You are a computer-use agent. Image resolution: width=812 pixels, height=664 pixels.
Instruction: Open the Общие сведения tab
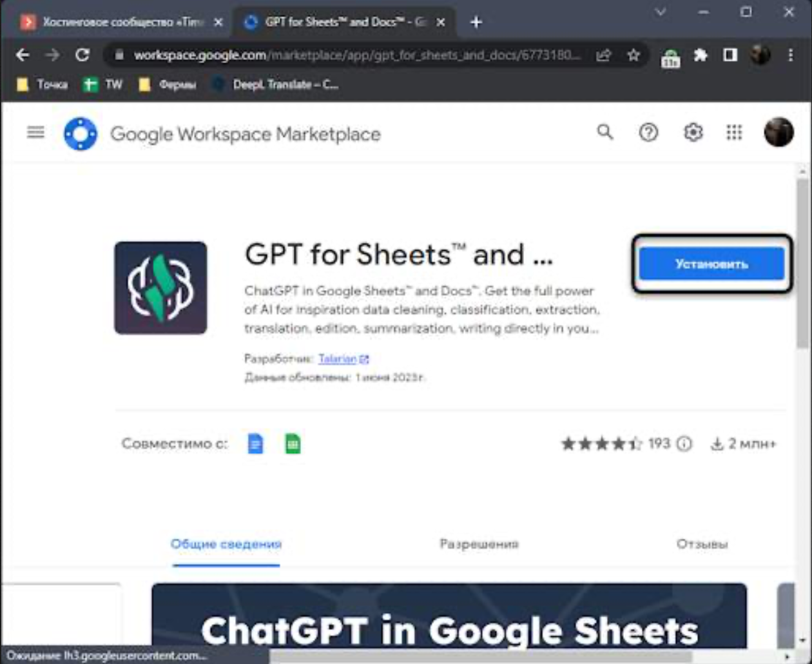226,544
